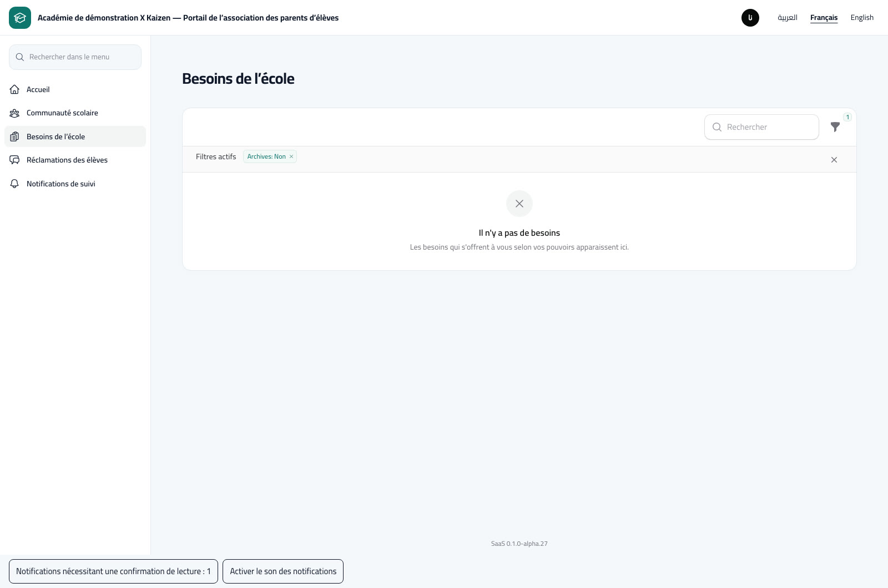Select the Besoins de l'école menu item
Screen dimensions: 888x588
pos(75,136)
